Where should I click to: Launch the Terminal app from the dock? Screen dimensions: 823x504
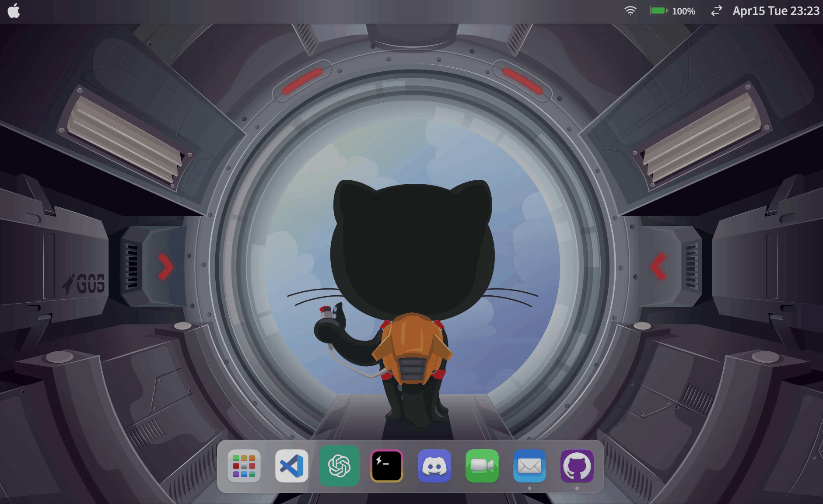387,466
